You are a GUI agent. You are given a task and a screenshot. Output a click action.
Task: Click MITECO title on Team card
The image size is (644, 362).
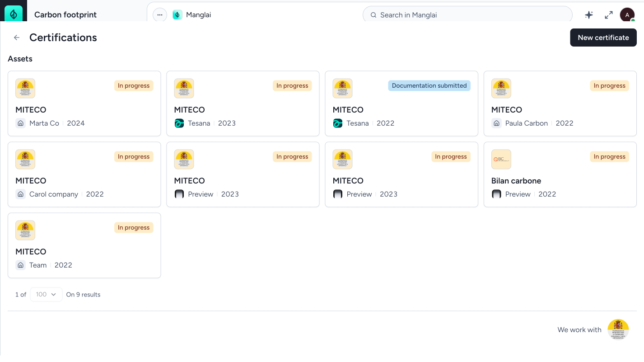31,252
